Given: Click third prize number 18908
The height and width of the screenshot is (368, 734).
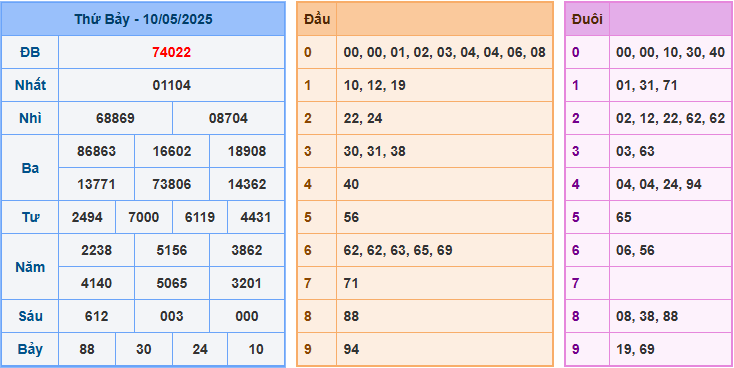Looking at the screenshot, I should [247, 151].
